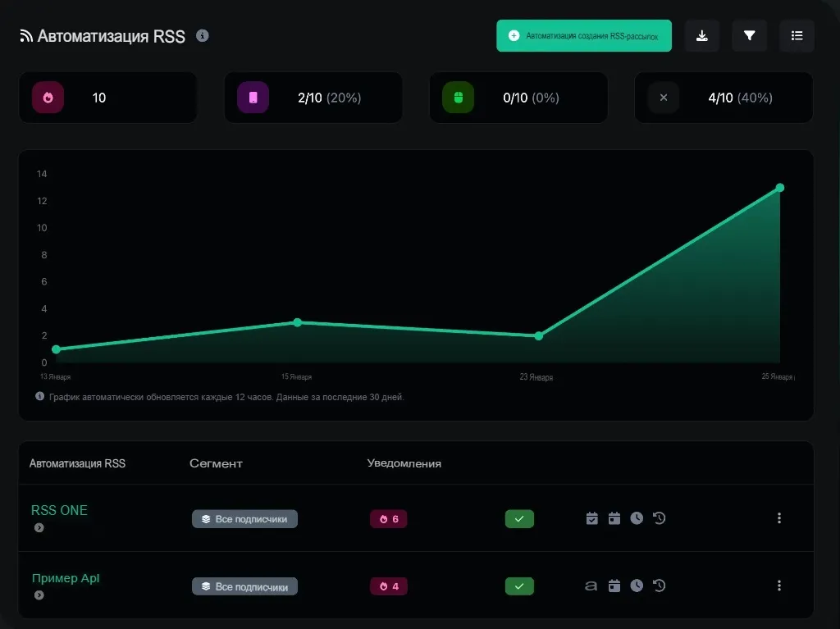Click the 0/10 (0%) stat value
Image resolution: width=840 pixels, height=629 pixels.
(531, 98)
